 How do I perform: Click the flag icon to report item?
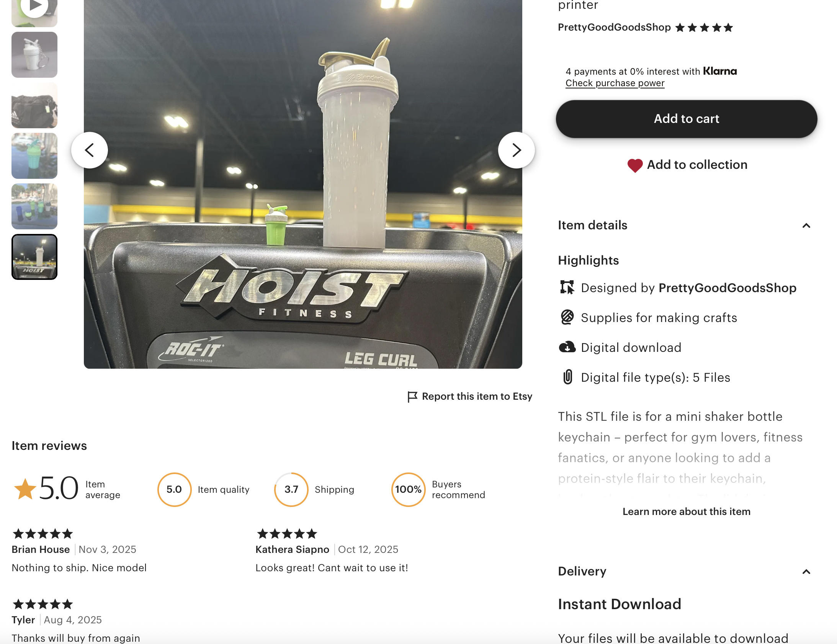pos(412,397)
